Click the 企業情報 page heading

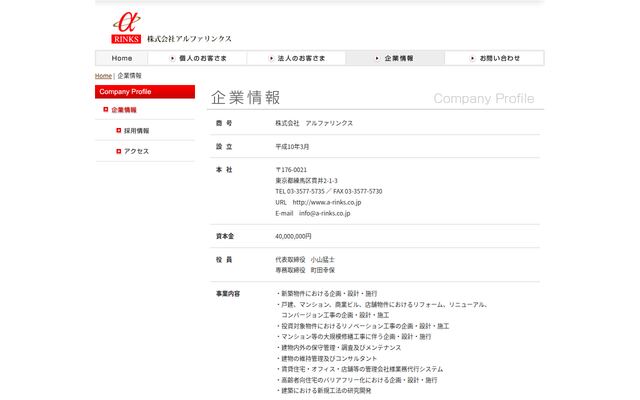[246, 98]
